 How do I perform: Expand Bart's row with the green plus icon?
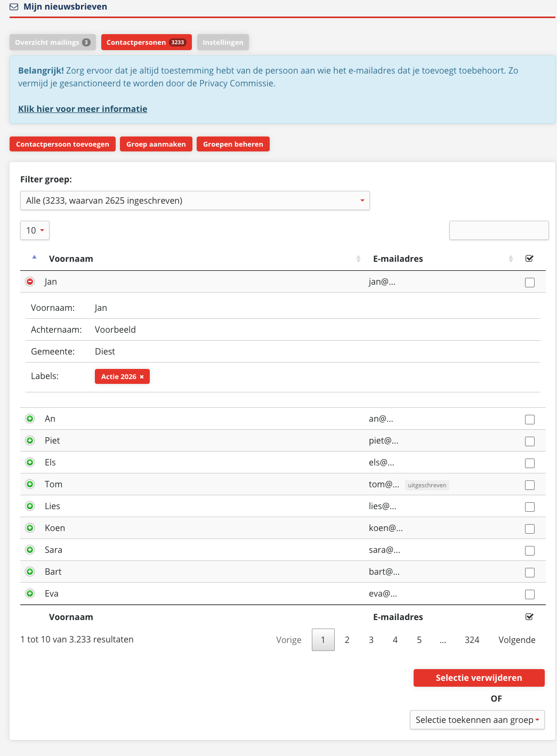click(30, 572)
